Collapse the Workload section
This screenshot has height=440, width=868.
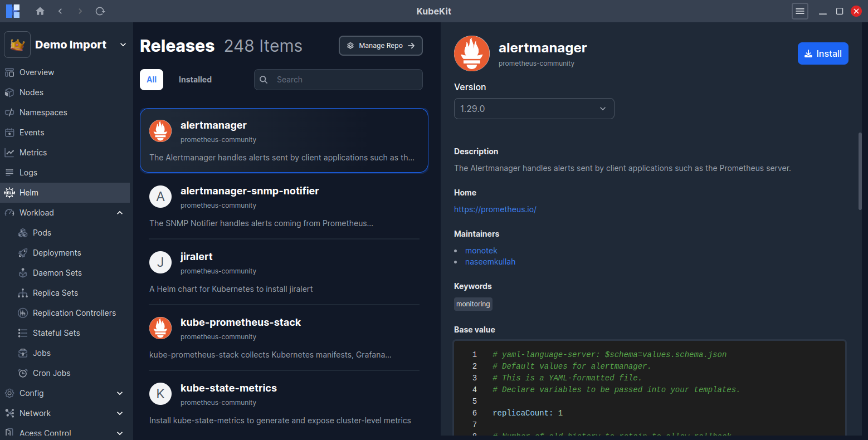tap(120, 213)
